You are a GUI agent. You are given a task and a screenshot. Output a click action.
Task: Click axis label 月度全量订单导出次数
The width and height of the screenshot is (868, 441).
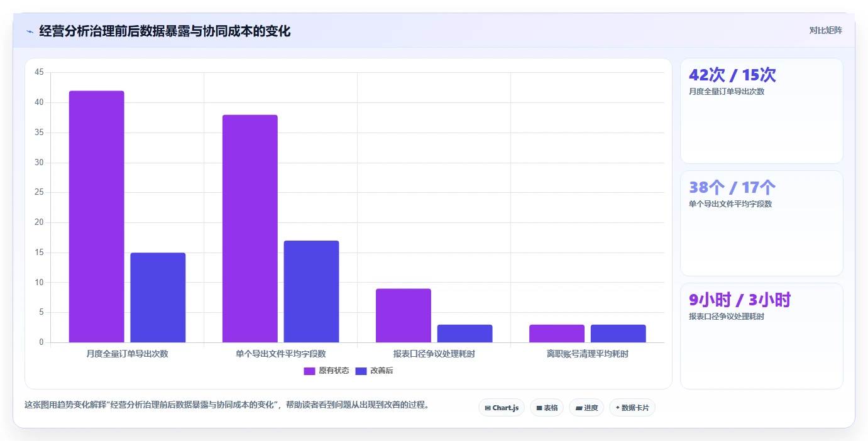click(128, 354)
